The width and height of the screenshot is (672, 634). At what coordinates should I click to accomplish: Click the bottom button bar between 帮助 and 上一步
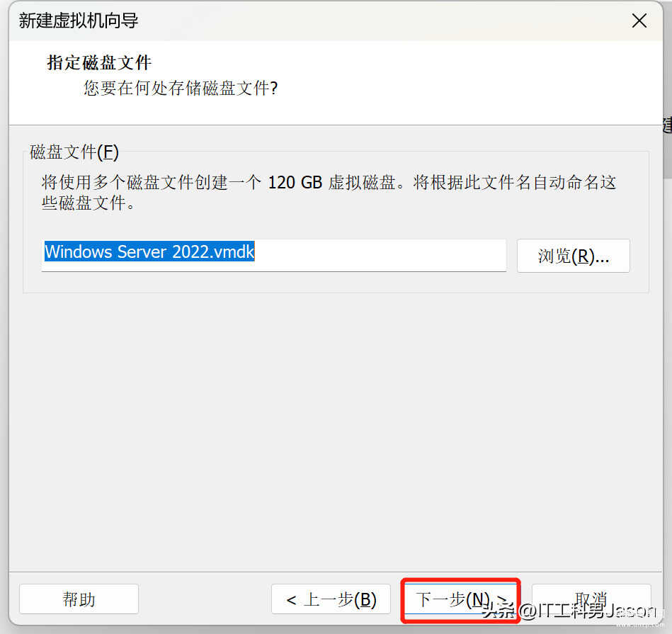(205, 599)
